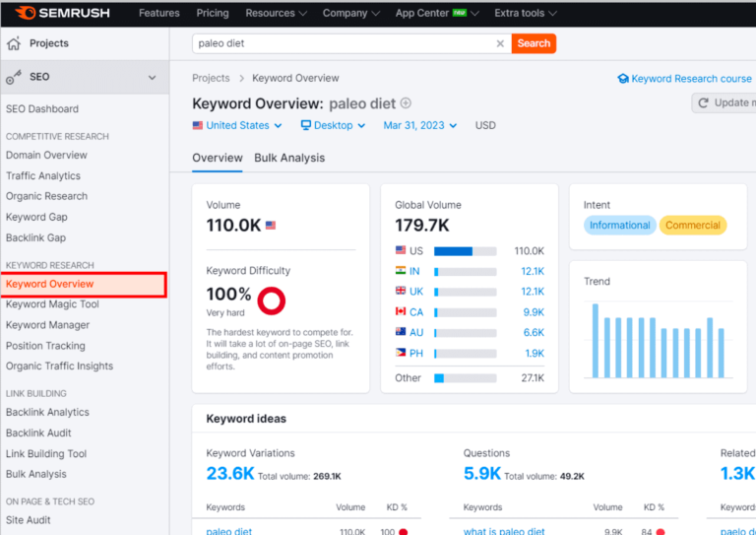This screenshot has width=756, height=535.
Task: Select Keyword Overview in sidebar
Action: click(x=84, y=284)
